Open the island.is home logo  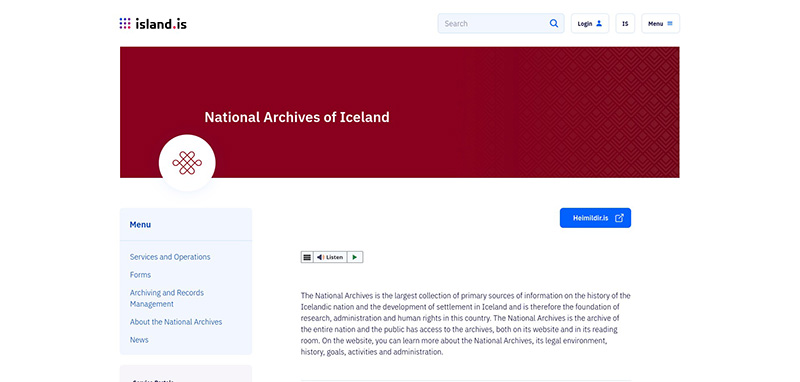click(153, 23)
